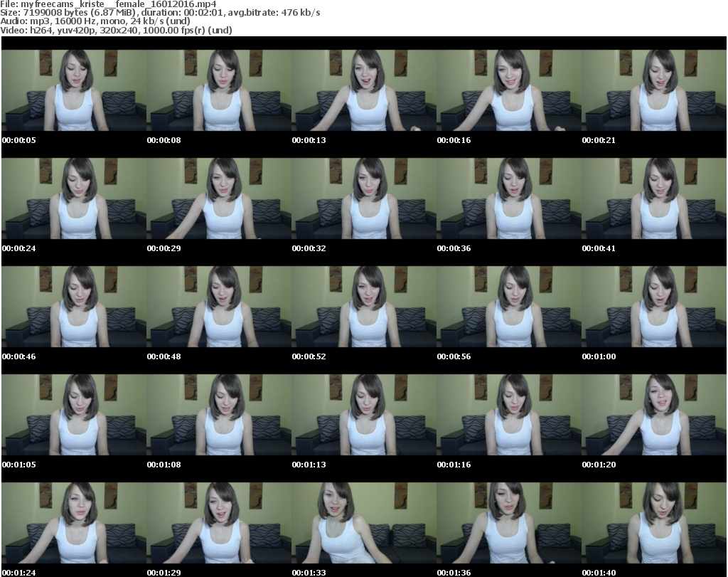Select the thumbnail frame at 00:00:05
Screen dimensions: 728x577
(x=74, y=90)
